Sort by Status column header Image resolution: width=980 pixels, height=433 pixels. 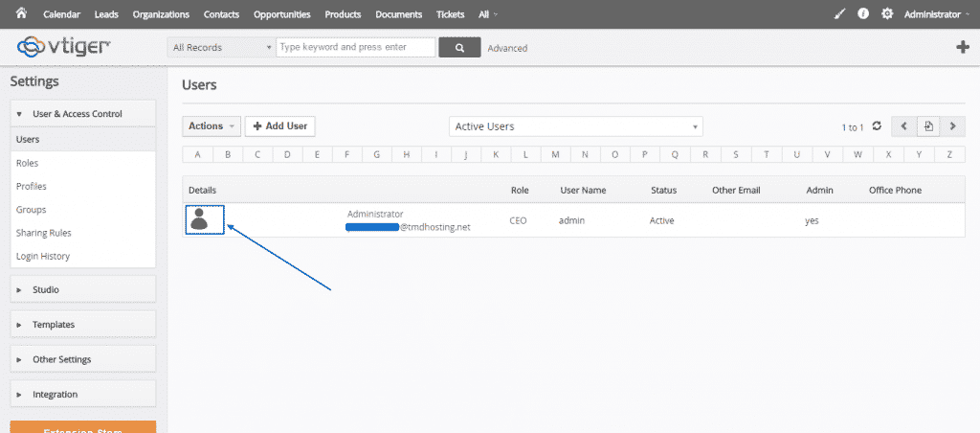click(664, 191)
